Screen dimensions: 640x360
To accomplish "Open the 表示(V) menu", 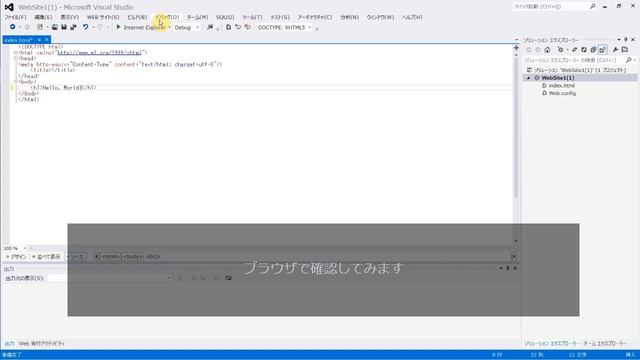I will coord(69,17).
